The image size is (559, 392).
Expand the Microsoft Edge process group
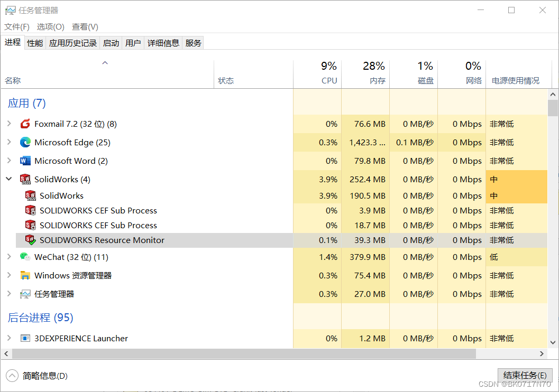10,142
